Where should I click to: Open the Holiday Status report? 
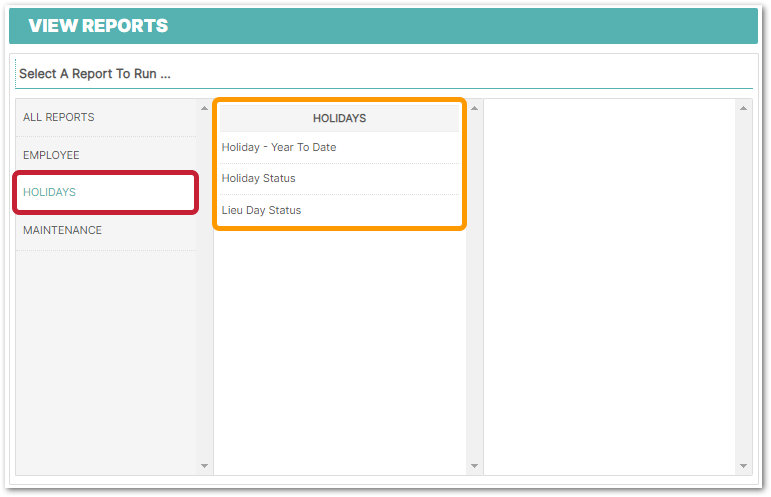[339, 178]
